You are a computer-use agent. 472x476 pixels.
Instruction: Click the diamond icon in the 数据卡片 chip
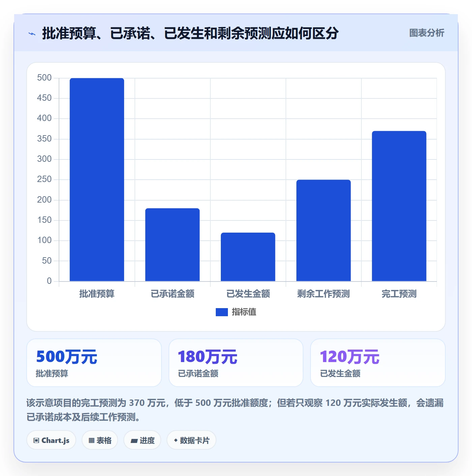(176, 440)
